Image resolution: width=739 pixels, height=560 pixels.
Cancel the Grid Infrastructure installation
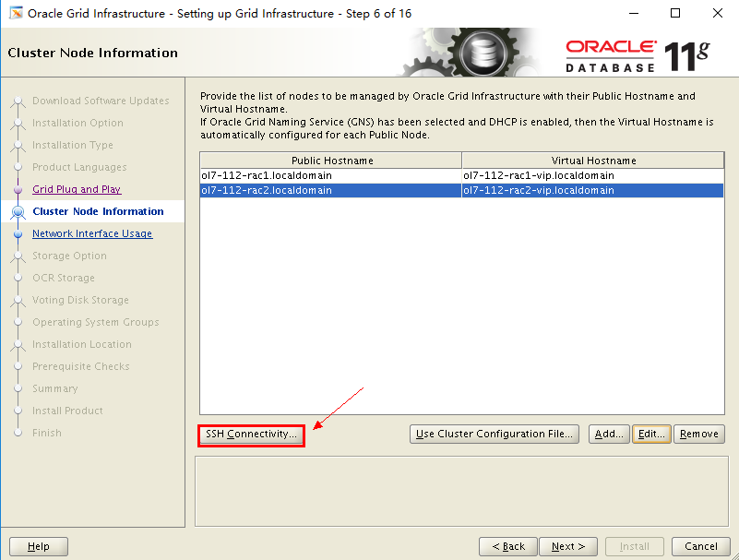701,546
